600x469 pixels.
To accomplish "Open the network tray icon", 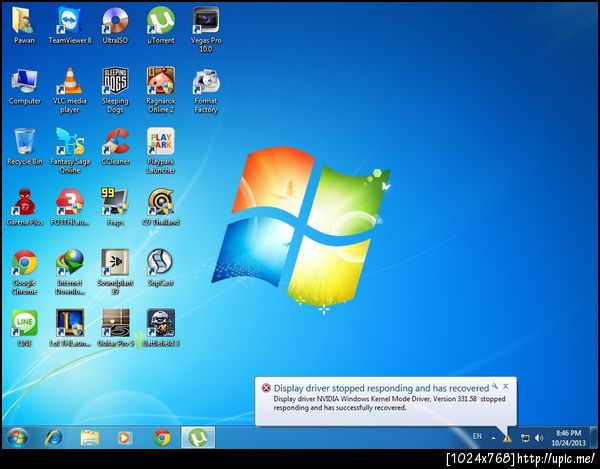I will coord(525,438).
